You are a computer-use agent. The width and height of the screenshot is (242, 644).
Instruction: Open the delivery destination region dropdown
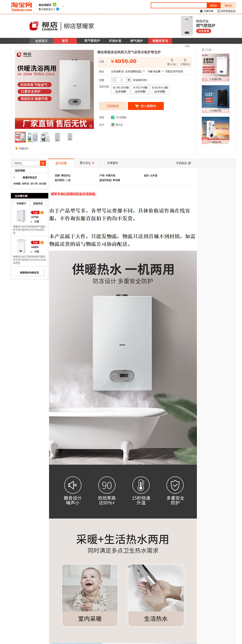tap(135, 72)
